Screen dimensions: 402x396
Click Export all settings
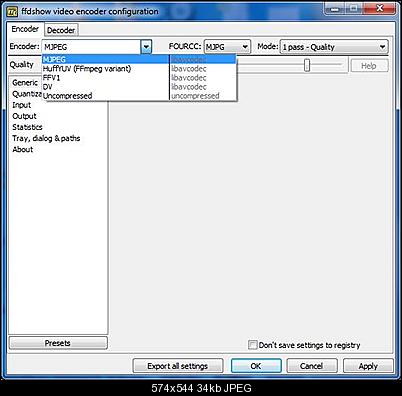pos(178,366)
